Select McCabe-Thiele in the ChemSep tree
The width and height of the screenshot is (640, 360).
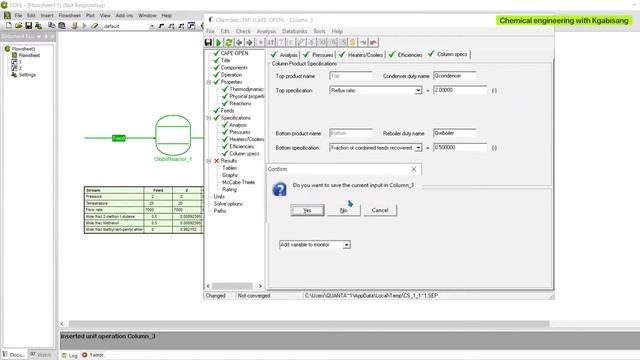point(238,182)
